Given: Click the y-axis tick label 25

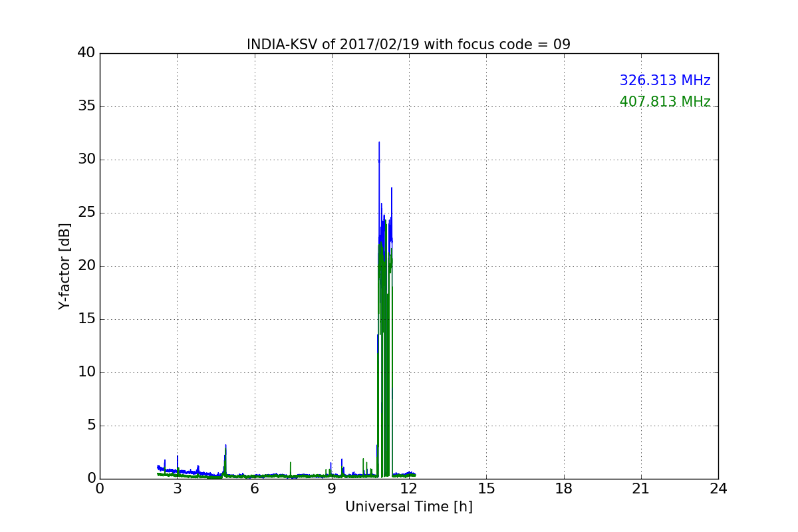Looking at the screenshot, I should pyautogui.click(x=86, y=213).
